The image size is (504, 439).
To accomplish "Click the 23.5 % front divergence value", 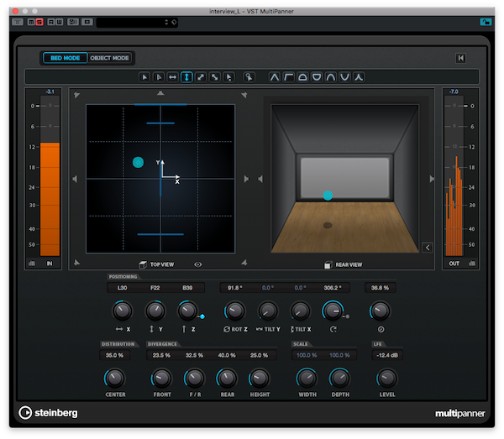I will 161,355.
